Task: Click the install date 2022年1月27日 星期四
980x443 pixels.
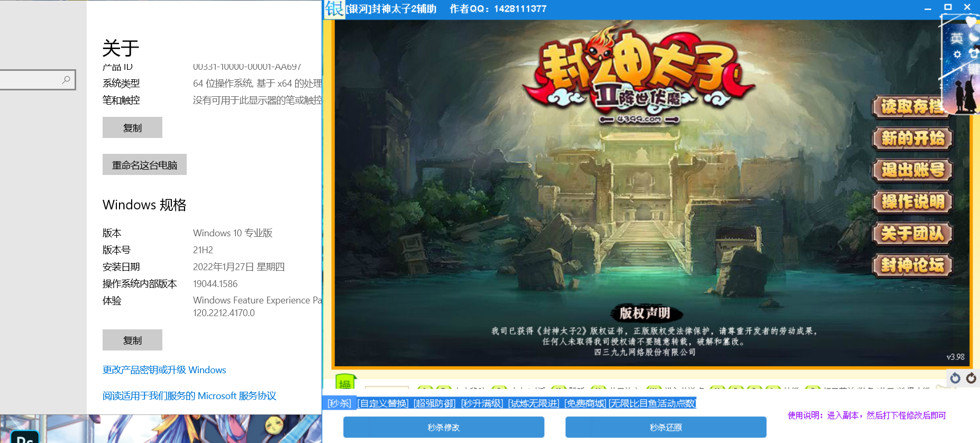Action: pyautogui.click(x=239, y=267)
